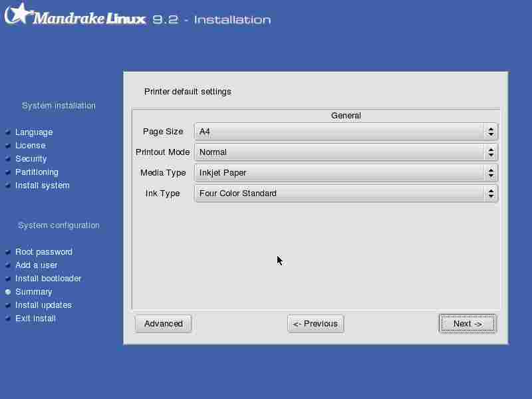Click the System configuration heading
The image size is (532, 399).
[59, 225]
